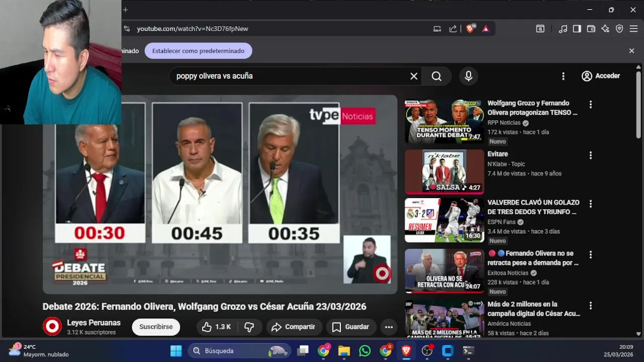Click the YouTube search magnifier button
The image size is (644, 362).
click(x=436, y=76)
